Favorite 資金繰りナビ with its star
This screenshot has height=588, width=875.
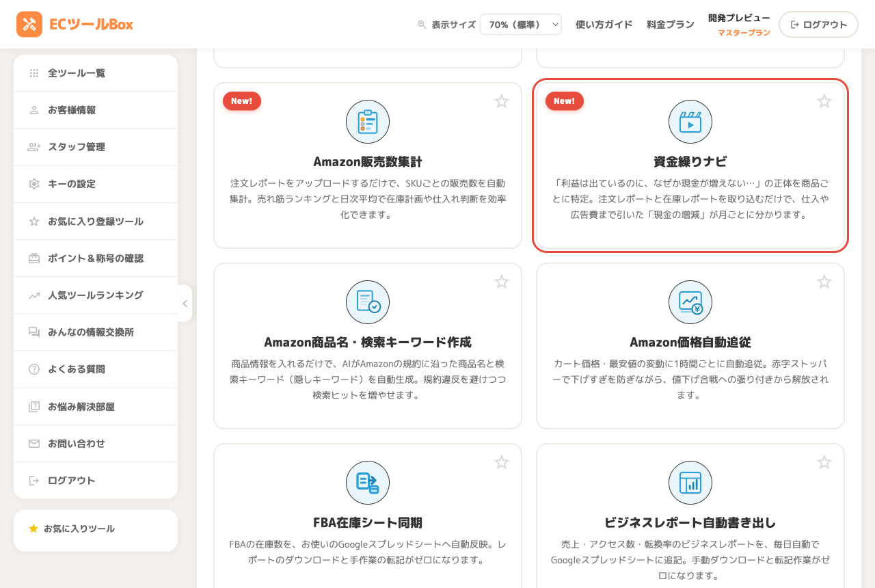point(824,101)
